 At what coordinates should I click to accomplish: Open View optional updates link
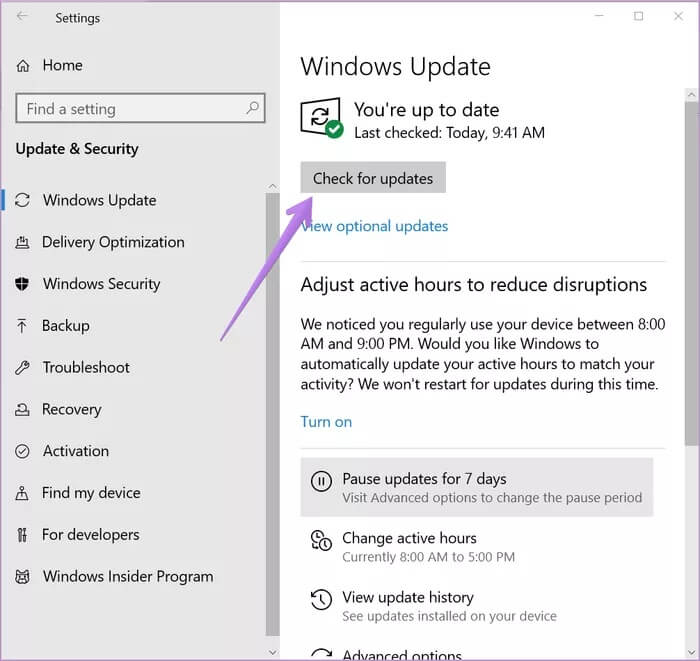click(x=374, y=226)
